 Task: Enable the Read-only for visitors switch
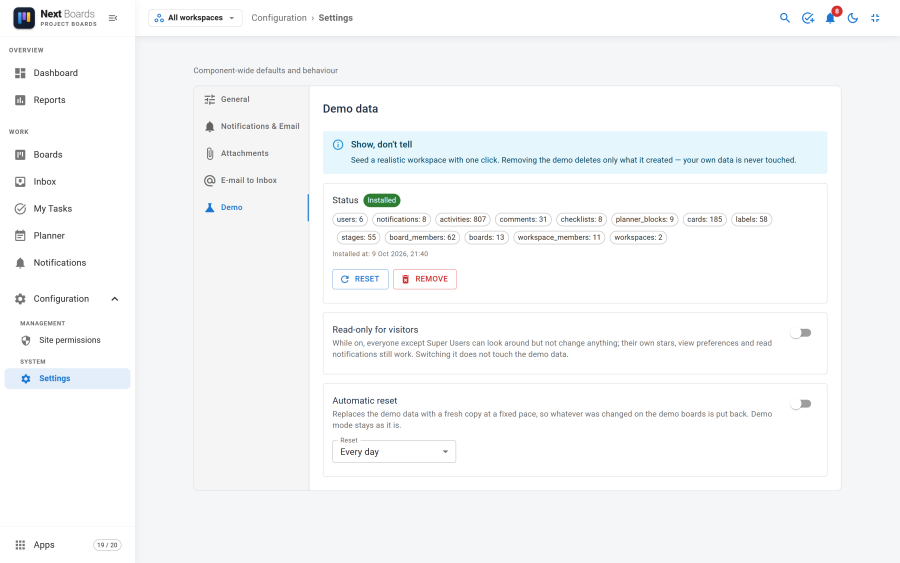point(801,333)
